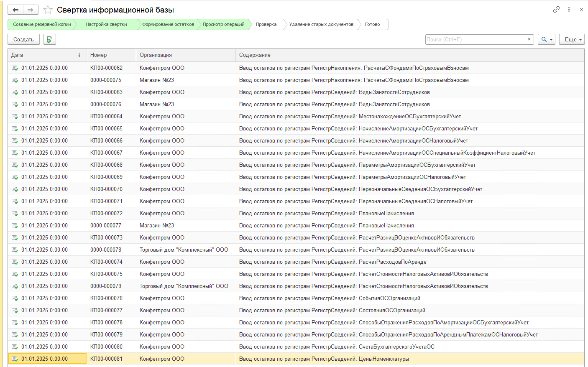Click document icon of row КП00-000072
The width and height of the screenshot is (588, 367).
click(x=15, y=214)
